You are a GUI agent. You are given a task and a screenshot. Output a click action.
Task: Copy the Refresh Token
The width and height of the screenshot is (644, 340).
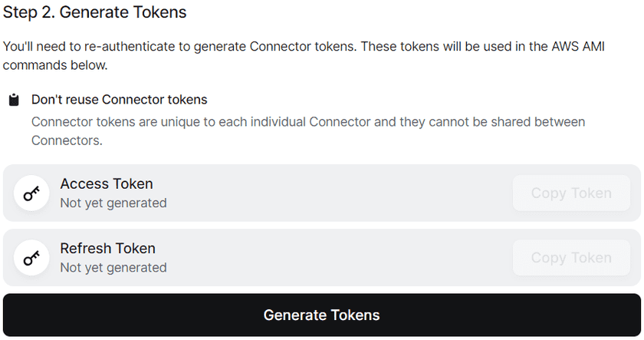pos(571,258)
